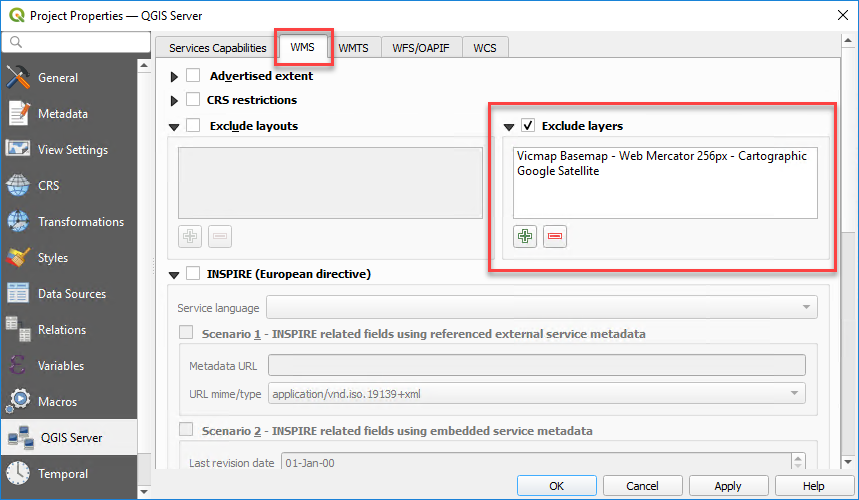The width and height of the screenshot is (859, 500).
Task: Click main panel scrollbar up arrow
Action: 848,40
